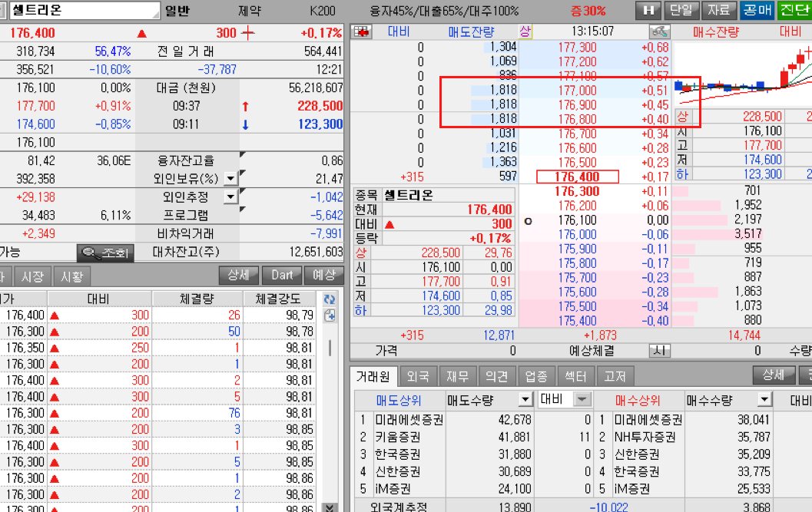Open the 매도수량 column dropdown

pyautogui.click(x=525, y=400)
